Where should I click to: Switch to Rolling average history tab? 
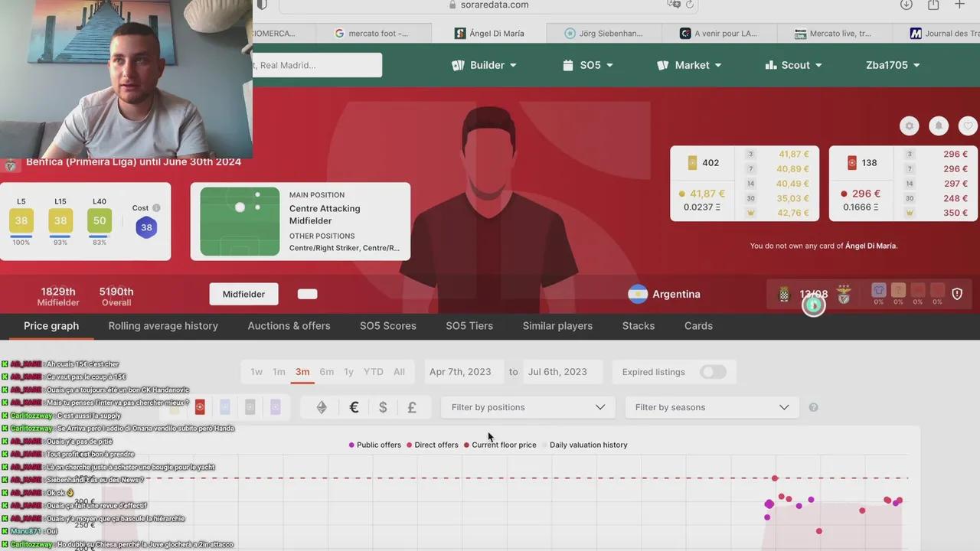pos(163,326)
